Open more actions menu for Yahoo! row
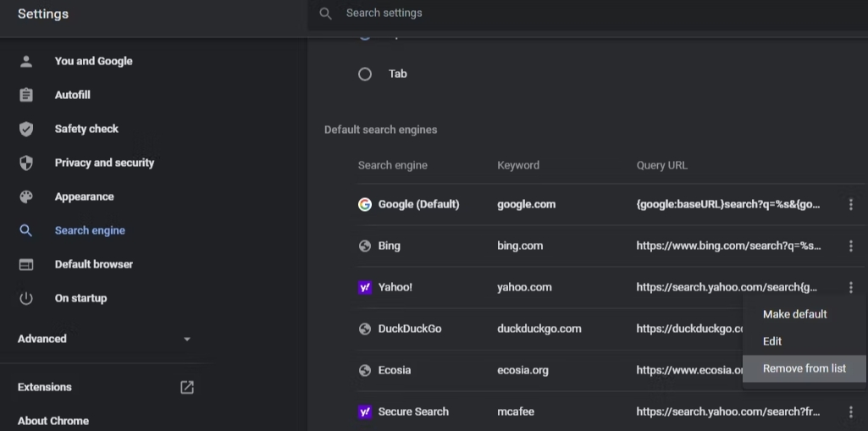Image resolution: width=868 pixels, height=431 pixels. tap(851, 288)
